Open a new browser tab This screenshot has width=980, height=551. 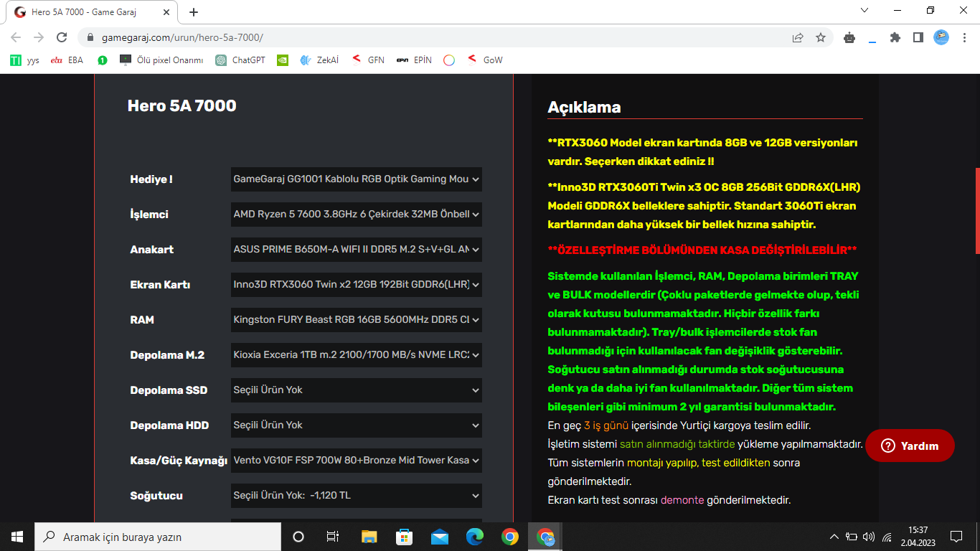click(x=194, y=12)
